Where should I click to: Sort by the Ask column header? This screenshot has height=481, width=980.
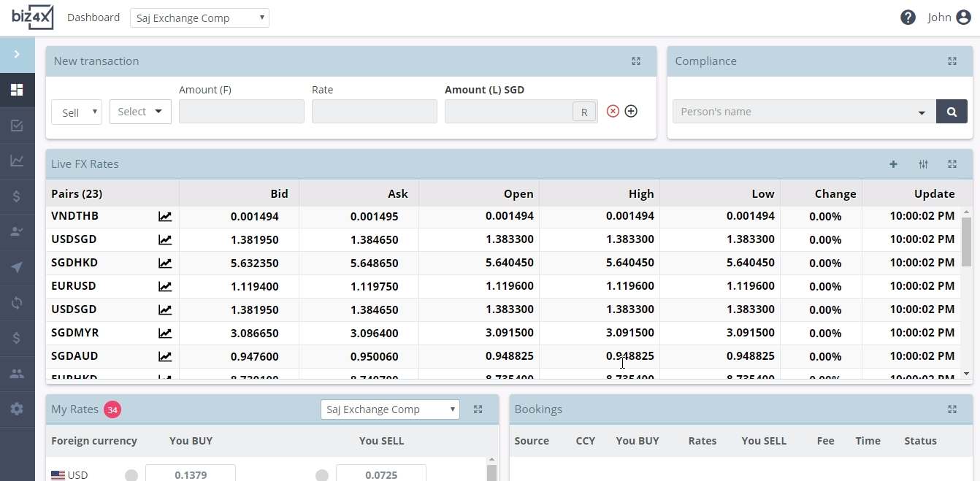398,193
